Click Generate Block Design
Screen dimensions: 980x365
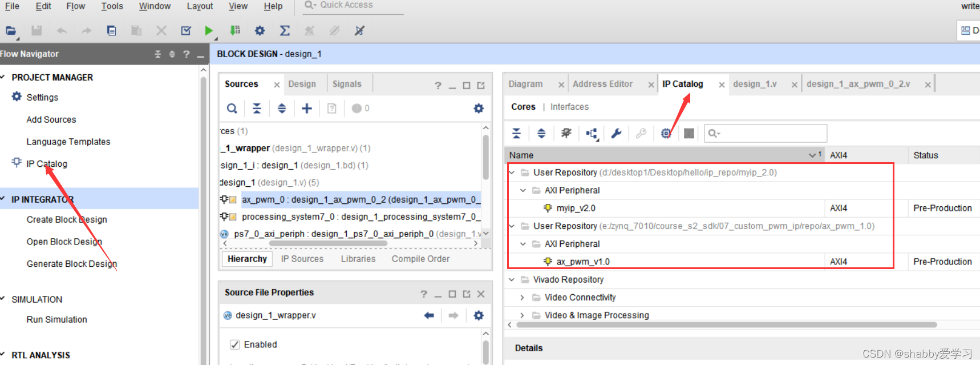click(x=72, y=264)
